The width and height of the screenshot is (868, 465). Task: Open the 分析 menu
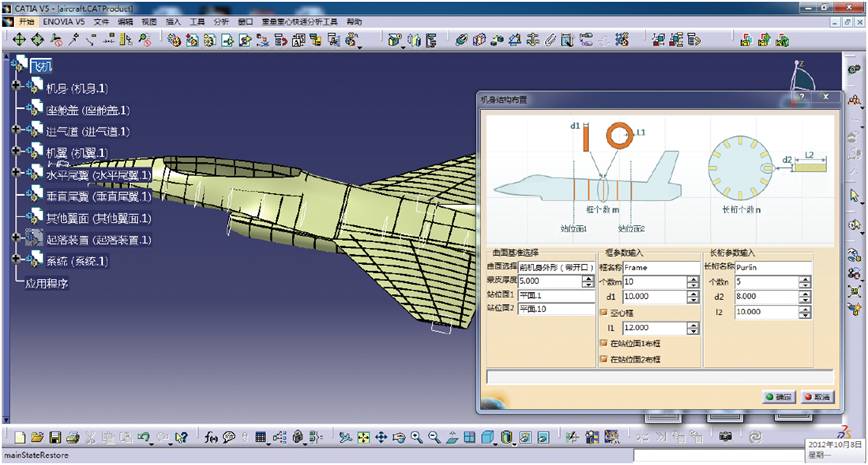(221, 22)
